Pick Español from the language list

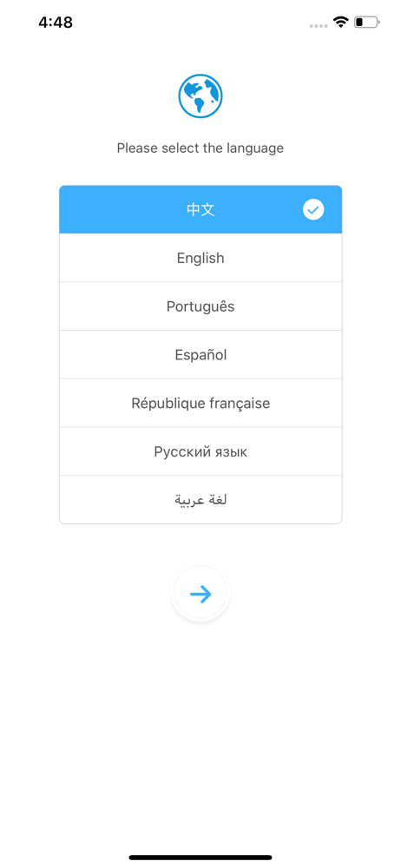click(x=200, y=355)
